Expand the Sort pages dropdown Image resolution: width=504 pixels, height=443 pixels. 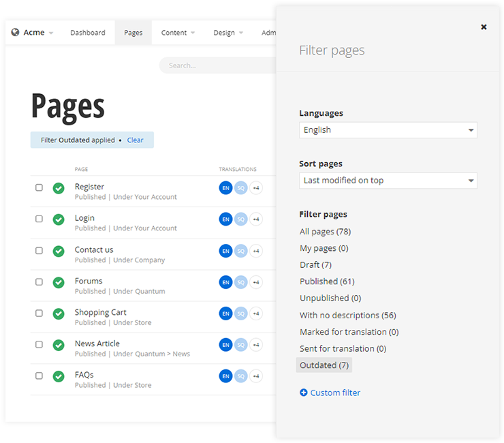click(388, 181)
